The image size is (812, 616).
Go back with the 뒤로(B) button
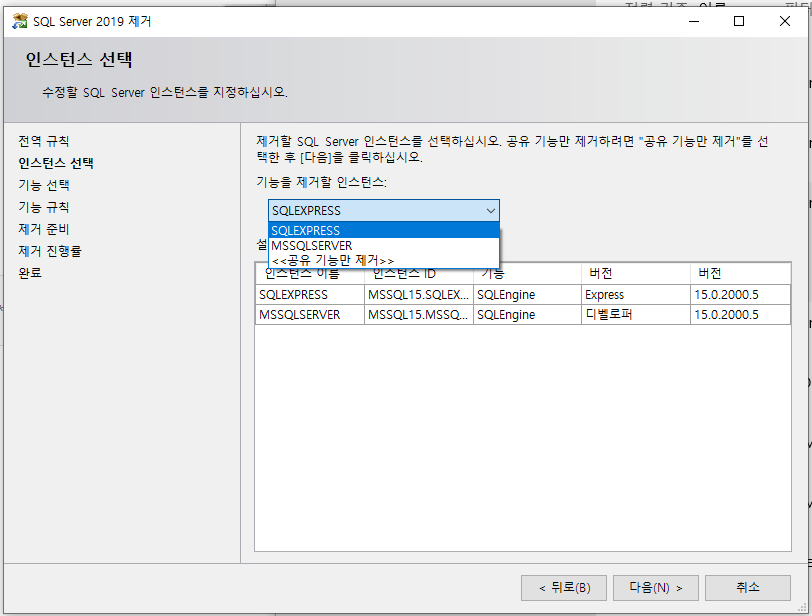click(x=563, y=588)
